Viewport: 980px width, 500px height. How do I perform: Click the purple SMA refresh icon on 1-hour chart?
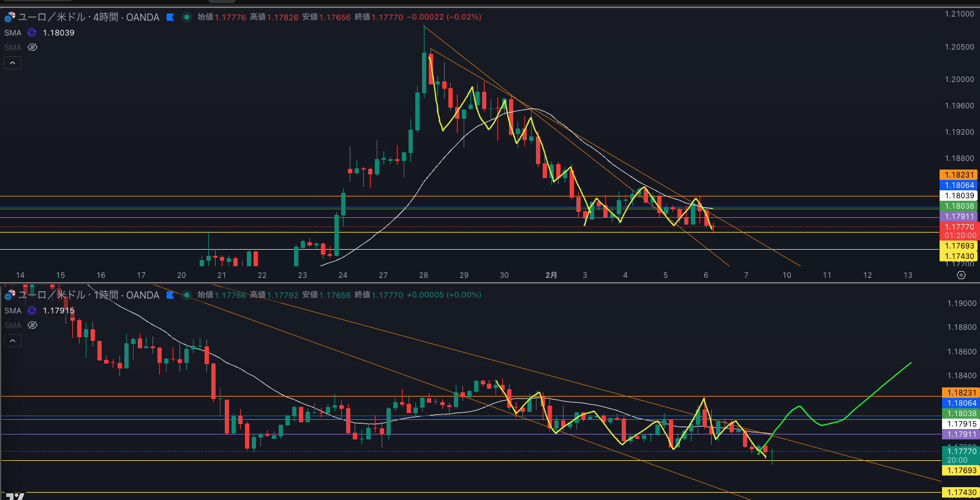tap(32, 311)
